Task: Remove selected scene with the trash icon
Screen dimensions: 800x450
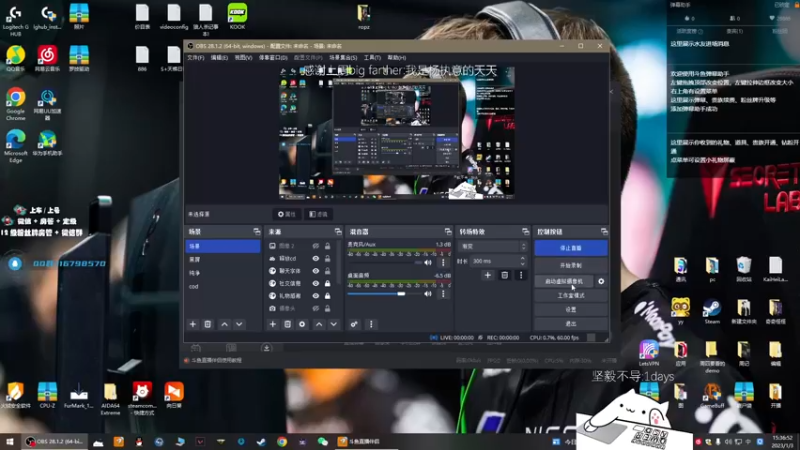Action: [208, 324]
